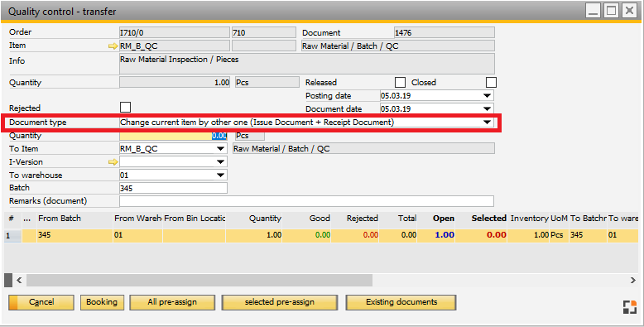Click the selected pre-assign button
This screenshot has height=327, width=644.
[280, 302]
